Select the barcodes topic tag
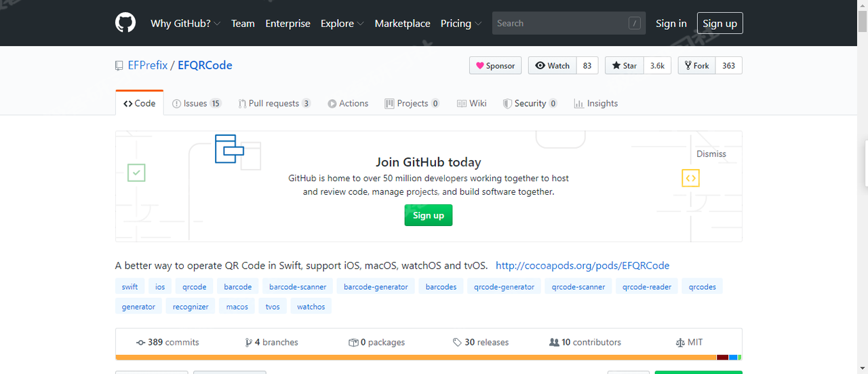This screenshot has height=374, width=868. point(441,286)
